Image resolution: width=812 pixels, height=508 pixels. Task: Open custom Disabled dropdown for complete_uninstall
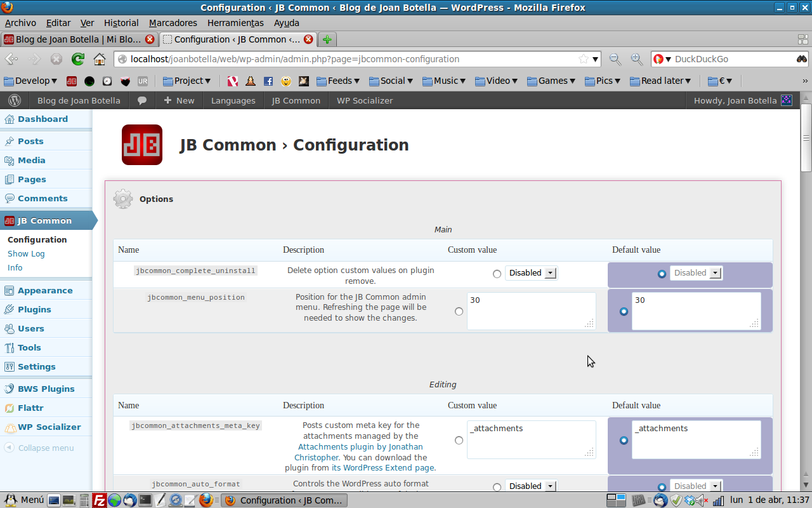(x=531, y=273)
